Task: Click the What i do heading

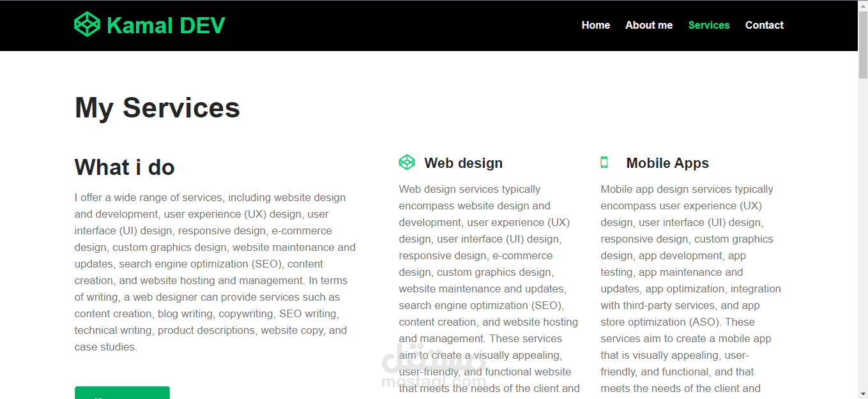Action: click(125, 167)
